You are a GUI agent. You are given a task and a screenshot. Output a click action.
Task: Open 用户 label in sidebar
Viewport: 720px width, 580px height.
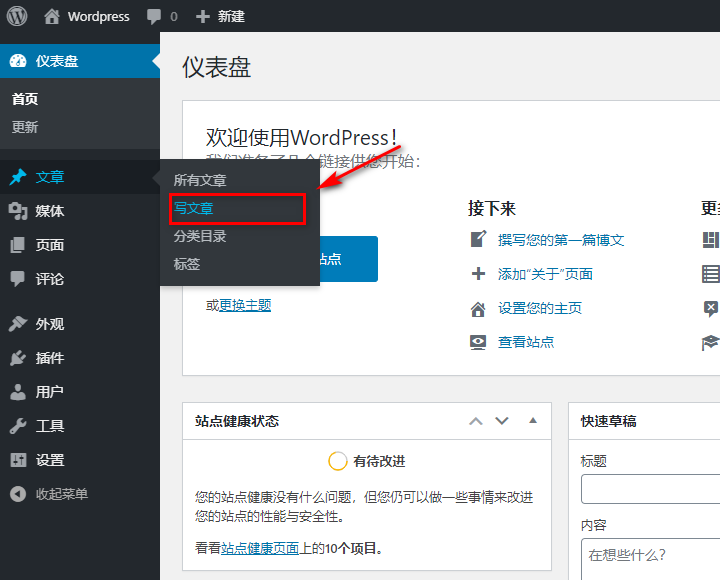(x=50, y=392)
